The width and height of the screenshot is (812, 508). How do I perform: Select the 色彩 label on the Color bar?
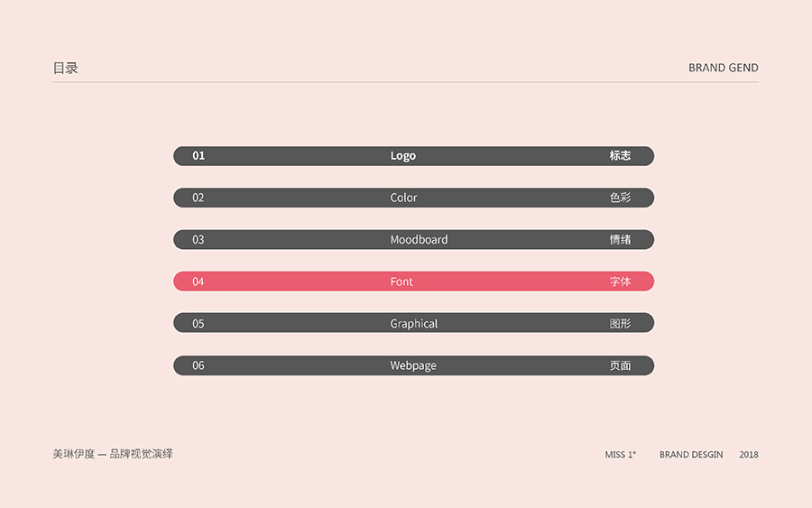pos(620,198)
